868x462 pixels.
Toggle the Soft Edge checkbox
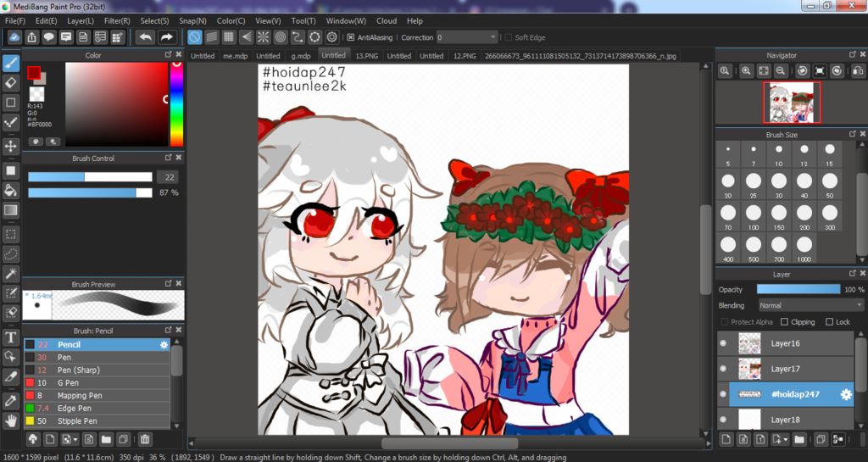(508, 37)
